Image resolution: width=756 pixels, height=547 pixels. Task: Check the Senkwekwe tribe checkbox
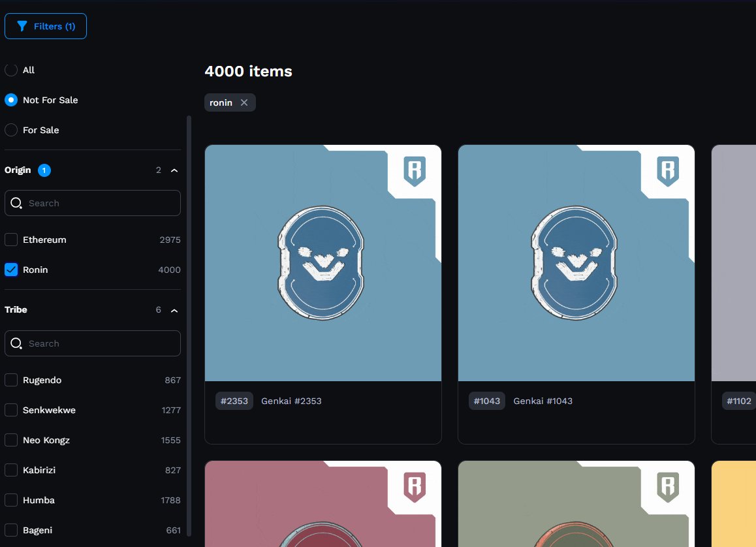point(11,410)
